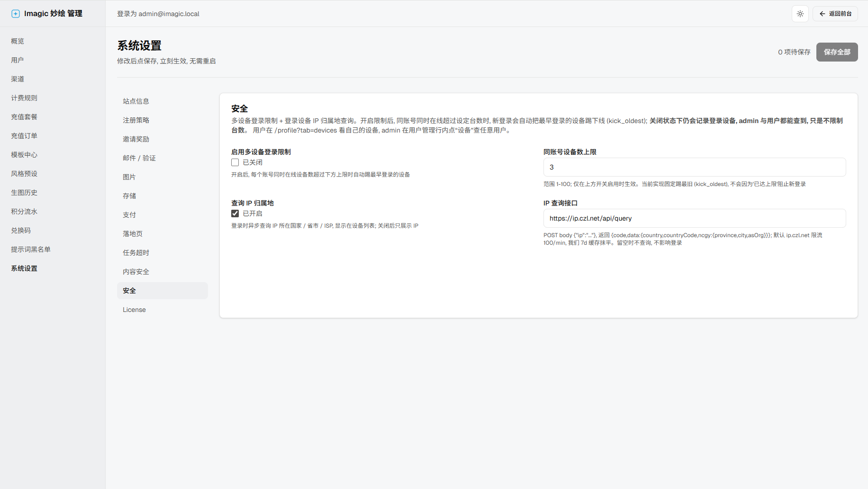
Task: Open the 任务超时 settings tab
Action: click(x=163, y=253)
